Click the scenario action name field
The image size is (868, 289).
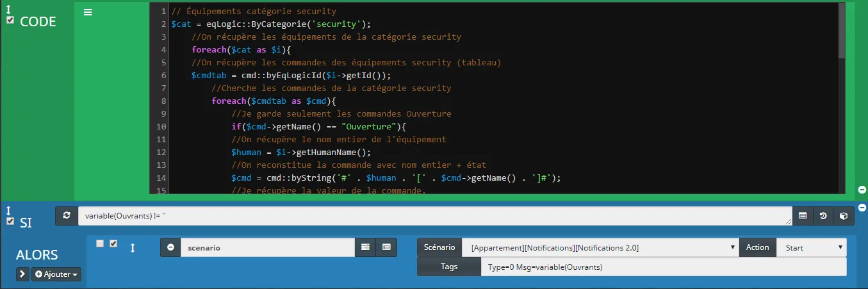(x=268, y=247)
